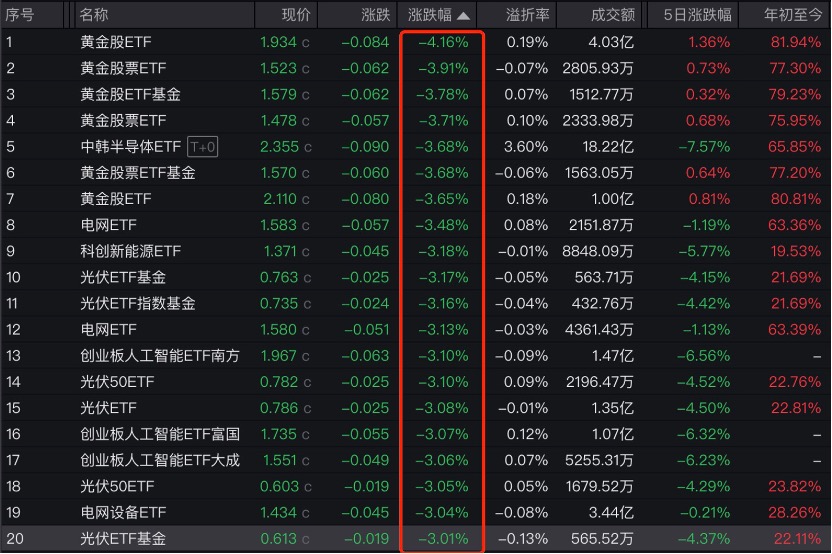Screen dimensions: 832x554
Task: Sort by 成交额 column header
Action: pos(613,15)
